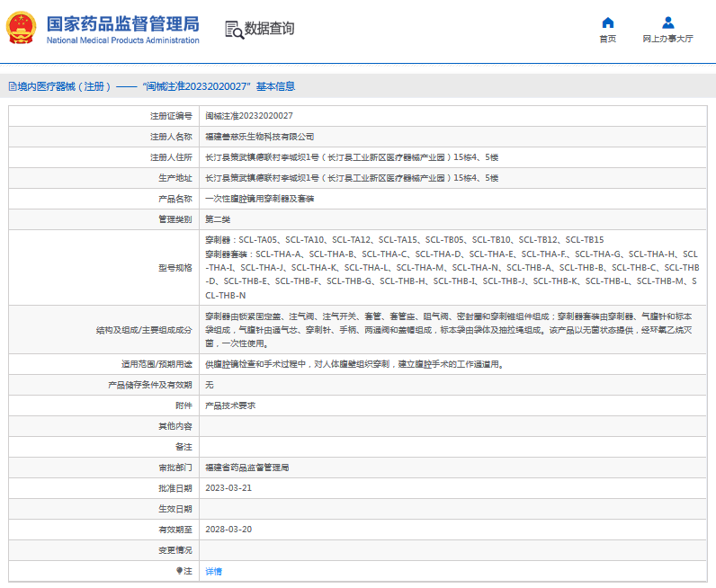Screen dimensions: 716x588
Task: Click the 注册人名称 row label
Action: (x=171, y=137)
